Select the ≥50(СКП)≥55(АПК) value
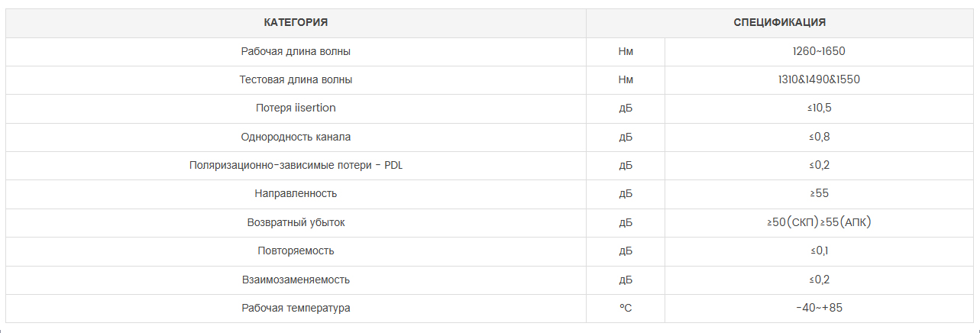The image size is (980, 333). (819, 223)
